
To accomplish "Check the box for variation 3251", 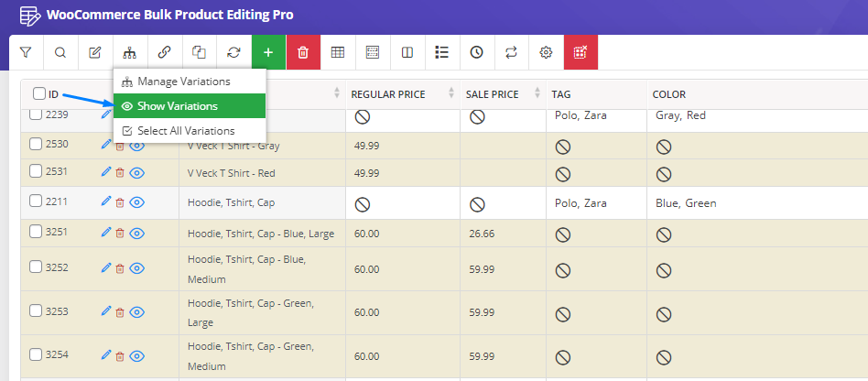I will 36,232.
